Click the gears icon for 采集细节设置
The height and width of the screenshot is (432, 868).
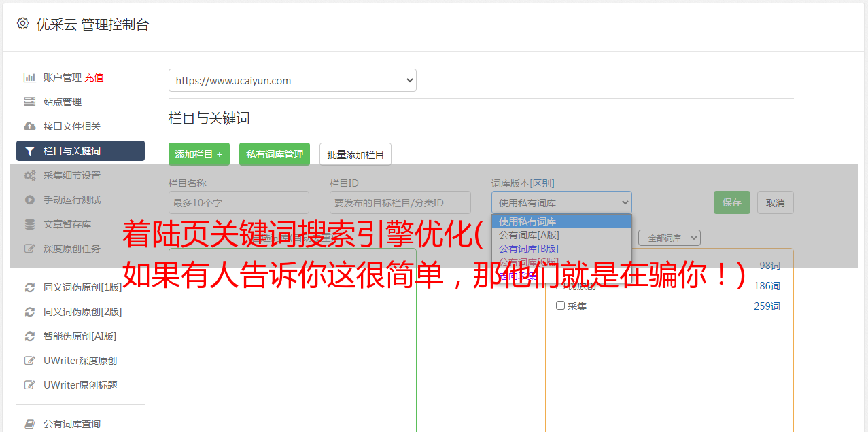(30, 175)
